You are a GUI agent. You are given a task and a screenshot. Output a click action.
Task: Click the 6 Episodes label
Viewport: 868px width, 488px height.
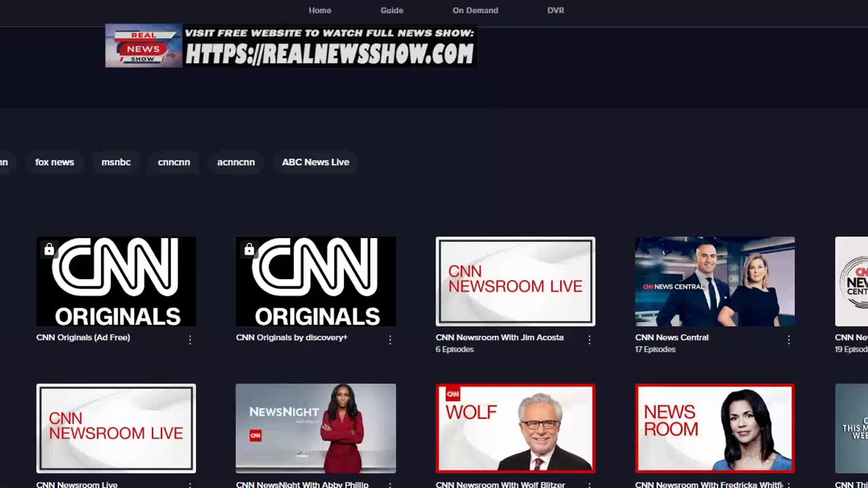[455, 350]
